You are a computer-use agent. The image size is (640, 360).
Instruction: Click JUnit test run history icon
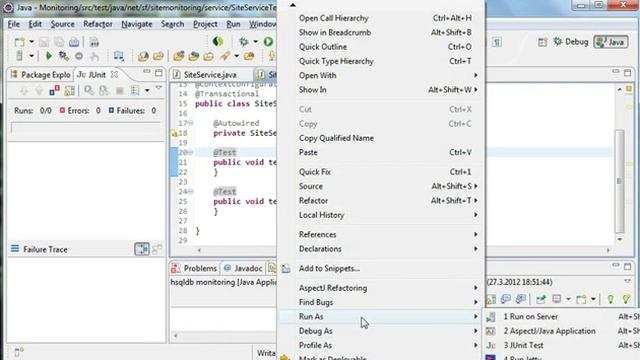[x=135, y=90]
